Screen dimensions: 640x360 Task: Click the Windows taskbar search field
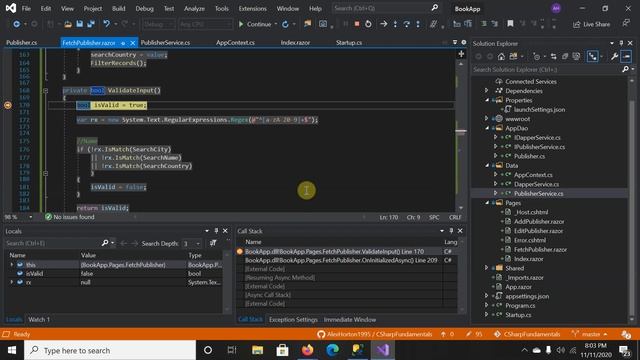point(110,350)
